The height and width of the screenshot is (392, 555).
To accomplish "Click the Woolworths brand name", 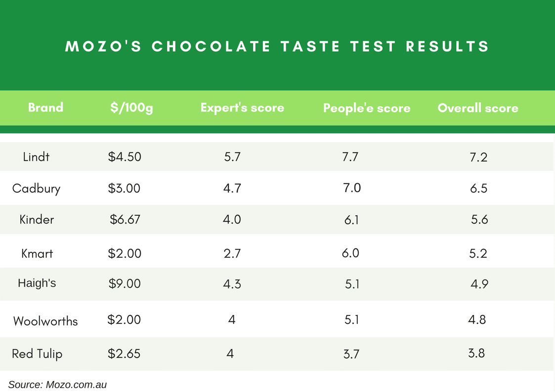I will click(x=45, y=321).
